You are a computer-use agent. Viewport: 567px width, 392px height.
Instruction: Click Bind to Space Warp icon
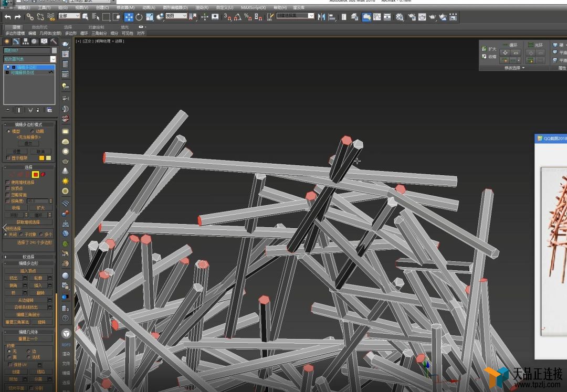pyautogui.click(x=51, y=17)
